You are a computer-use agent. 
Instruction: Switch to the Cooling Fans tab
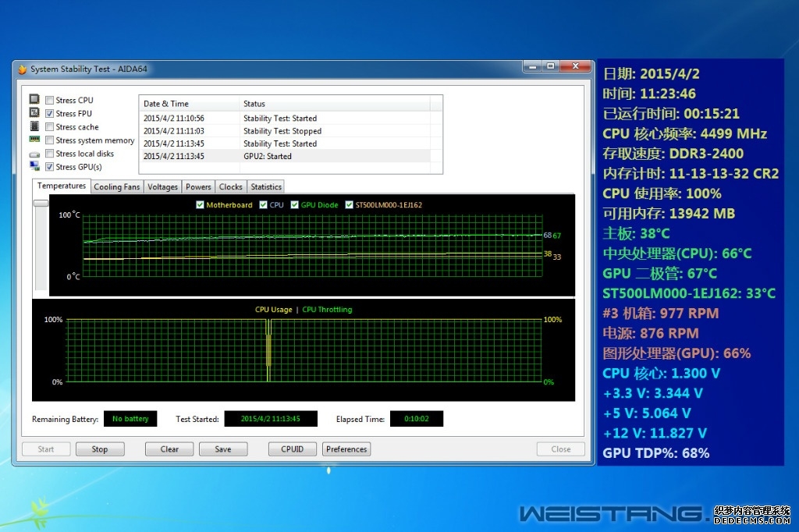pos(117,187)
